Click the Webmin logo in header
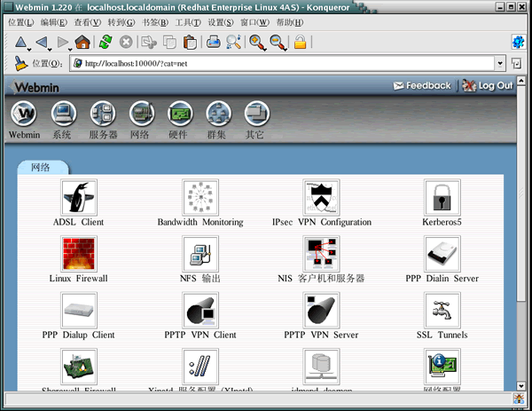The height and width of the screenshot is (411, 532). tap(34, 87)
